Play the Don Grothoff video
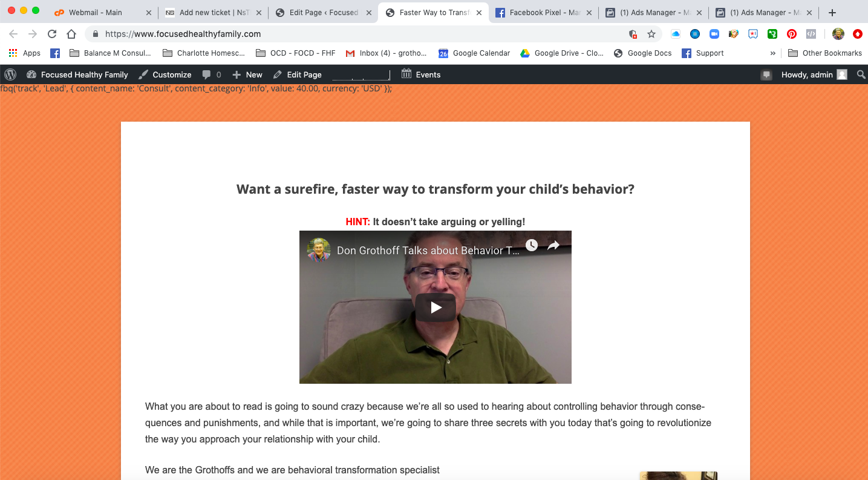 tap(436, 307)
